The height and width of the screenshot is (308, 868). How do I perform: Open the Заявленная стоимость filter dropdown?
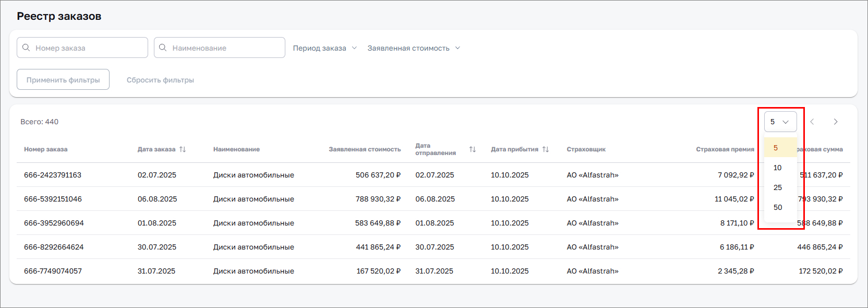413,48
